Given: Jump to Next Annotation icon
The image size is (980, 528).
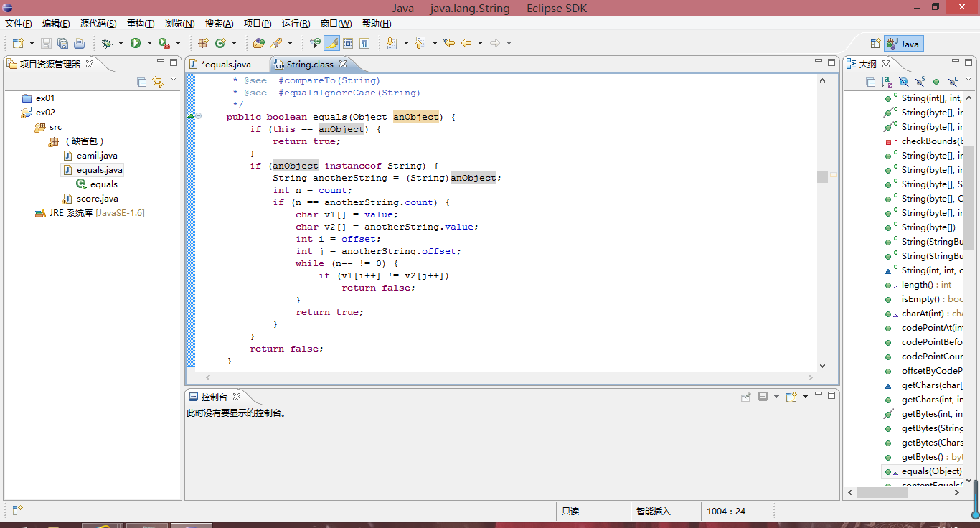Looking at the screenshot, I should tap(391, 43).
